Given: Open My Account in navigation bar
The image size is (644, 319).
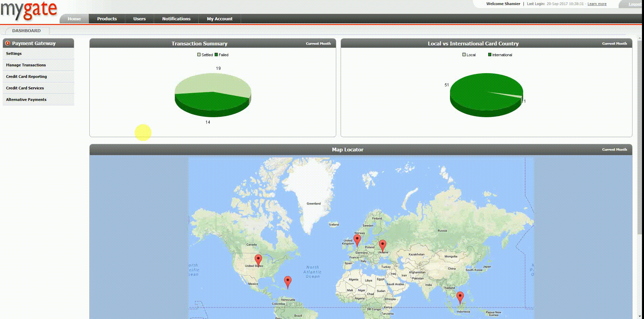Looking at the screenshot, I should coord(219,19).
